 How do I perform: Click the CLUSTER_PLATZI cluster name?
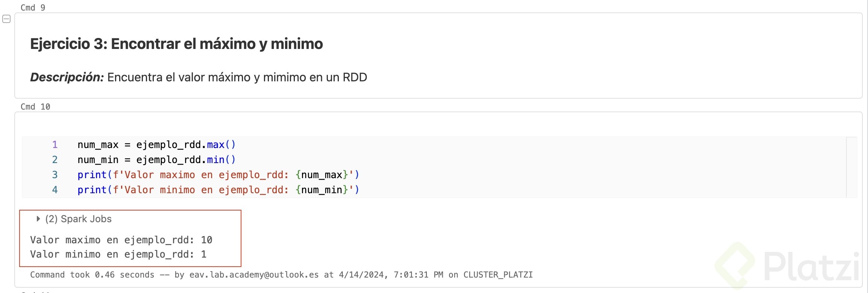(498, 275)
